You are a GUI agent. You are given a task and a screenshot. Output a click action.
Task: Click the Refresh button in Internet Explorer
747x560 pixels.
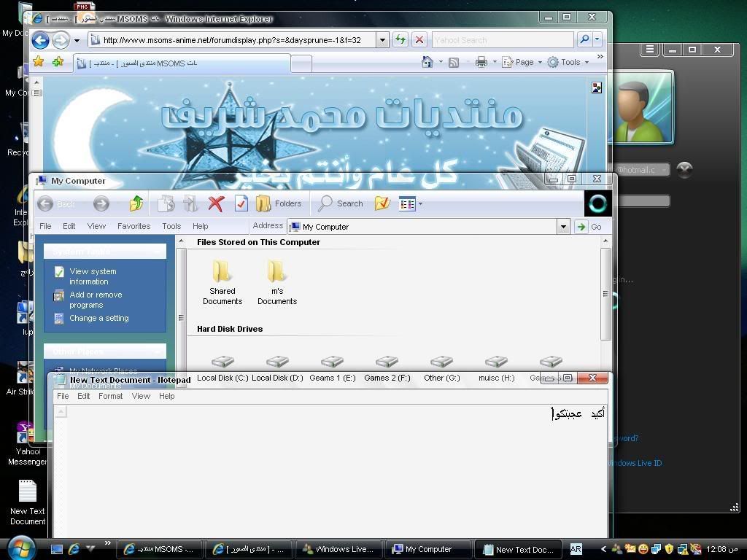coord(400,40)
